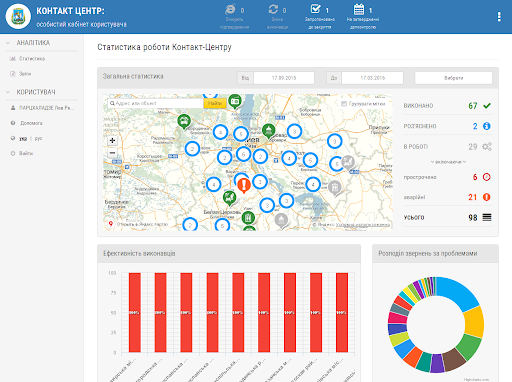Open the vertical three-dot header menu
The width and height of the screenshot is (512, 382).
point(499,17)
